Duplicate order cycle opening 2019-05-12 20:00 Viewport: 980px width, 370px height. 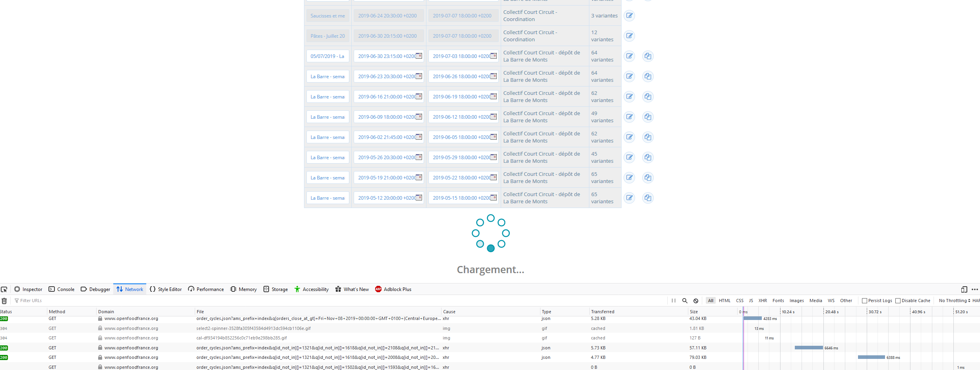648,198
